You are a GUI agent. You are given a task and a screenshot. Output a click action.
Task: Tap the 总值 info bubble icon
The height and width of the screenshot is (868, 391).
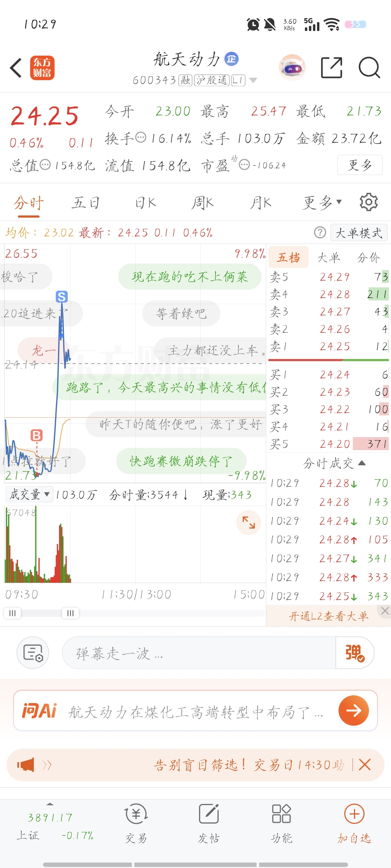tap(45, 165)
